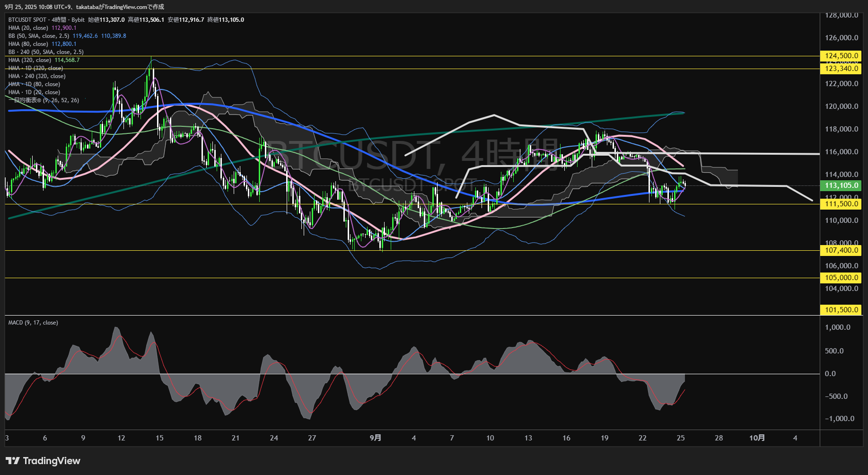Select the 一目均衡表 (9, 26, 52, 26) legend

point(44,100)
